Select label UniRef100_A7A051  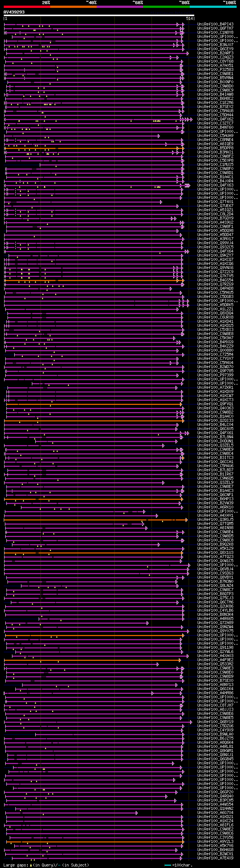(215, 65)
